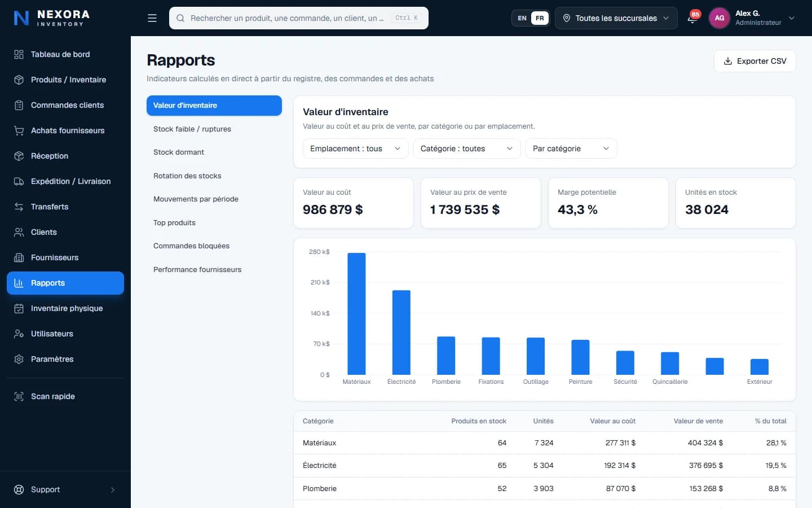
Task: Select the Stock faible / ruptures report
Action: (214, 129)
